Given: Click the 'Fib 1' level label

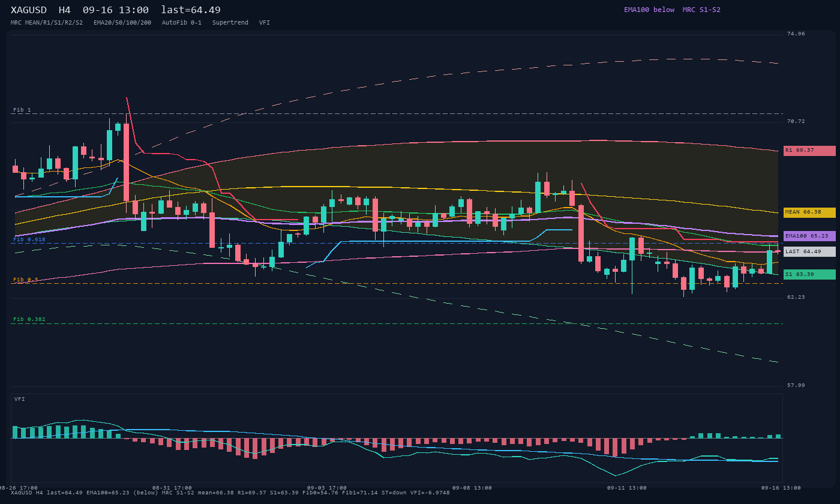Looking at the screenshot, I should tap(22, 110).
